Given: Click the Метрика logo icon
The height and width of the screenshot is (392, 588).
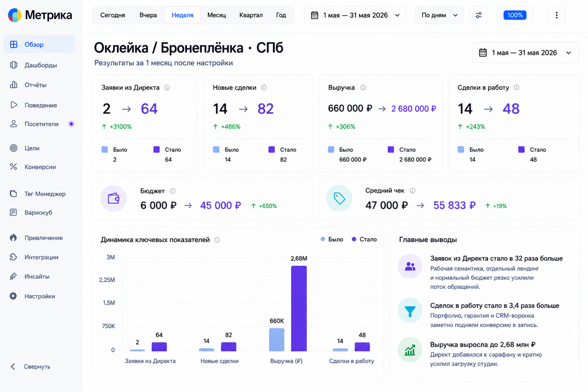Looking at the screenshot, I should tap(14, 15).
